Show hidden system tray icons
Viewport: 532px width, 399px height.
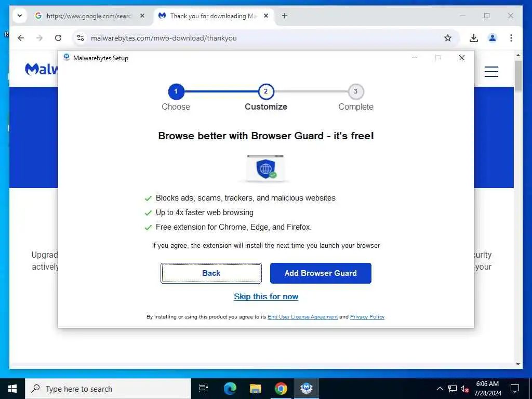pos(440,389)
